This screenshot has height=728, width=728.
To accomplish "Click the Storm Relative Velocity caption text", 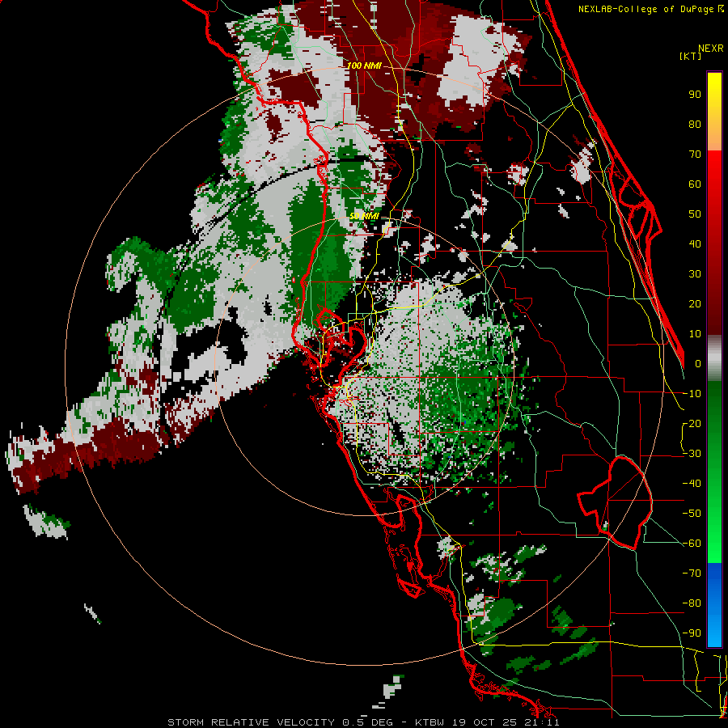I will (363, 722).
